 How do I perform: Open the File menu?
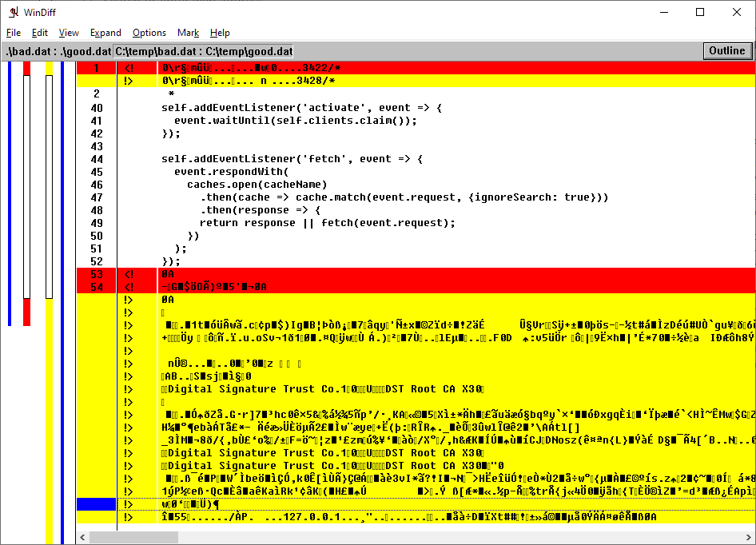pyautogui.click(x=14, y=33)
